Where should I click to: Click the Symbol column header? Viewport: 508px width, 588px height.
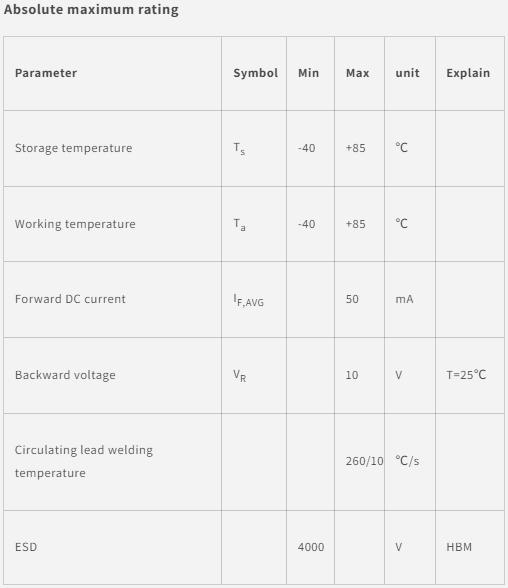coord(256,73)
